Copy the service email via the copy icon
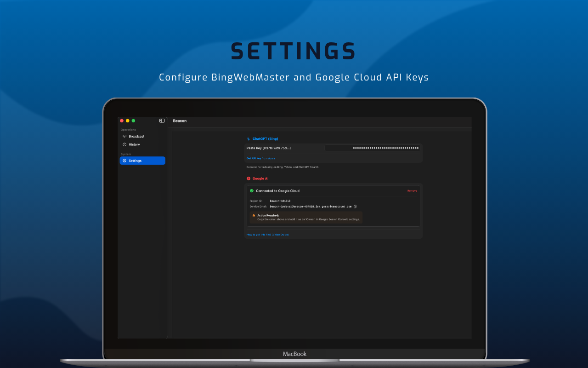 pos(355,206)
